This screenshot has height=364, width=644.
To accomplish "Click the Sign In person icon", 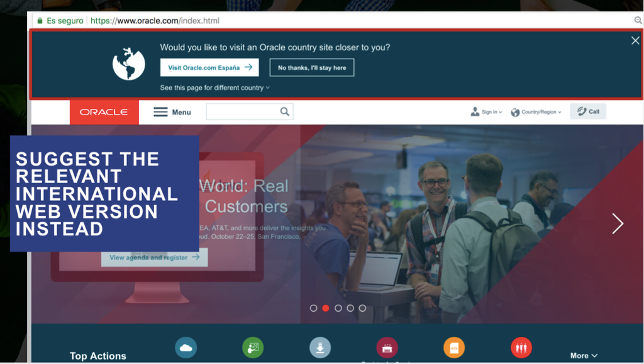I will click(x=475, y=112).
